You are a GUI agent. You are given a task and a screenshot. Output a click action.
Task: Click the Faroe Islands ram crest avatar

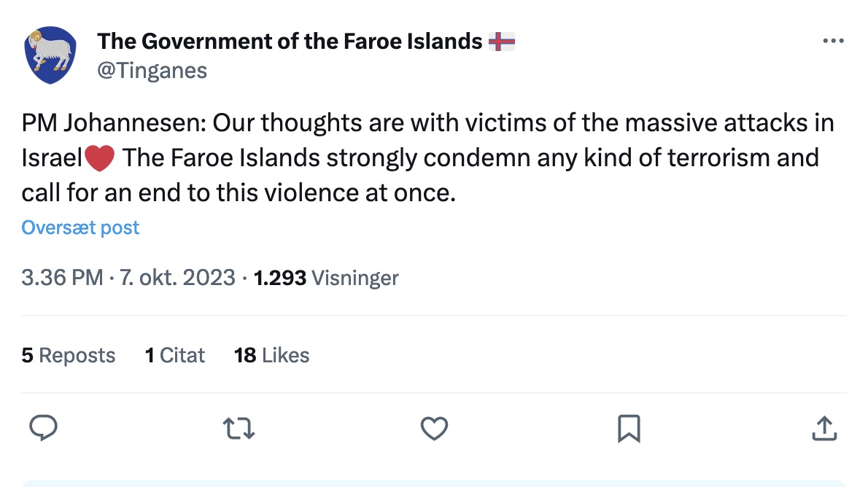point(50,55)
